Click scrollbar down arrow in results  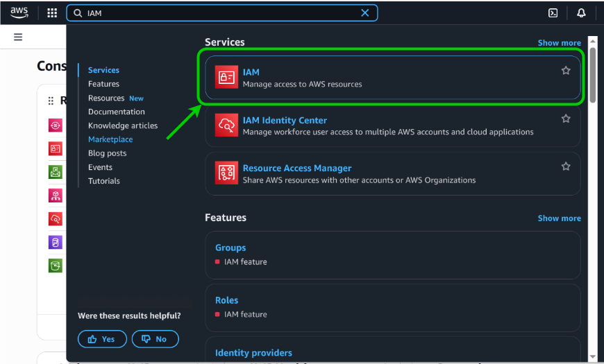click(592, 357)
